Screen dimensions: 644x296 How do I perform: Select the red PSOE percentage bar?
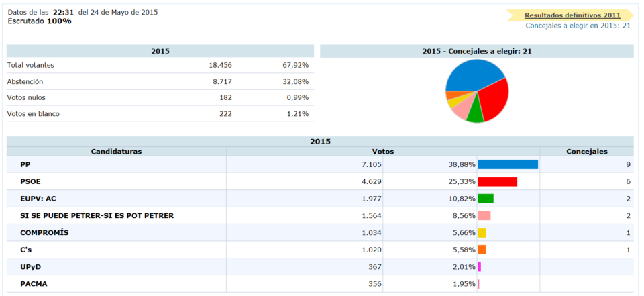[x=497, y=182]
